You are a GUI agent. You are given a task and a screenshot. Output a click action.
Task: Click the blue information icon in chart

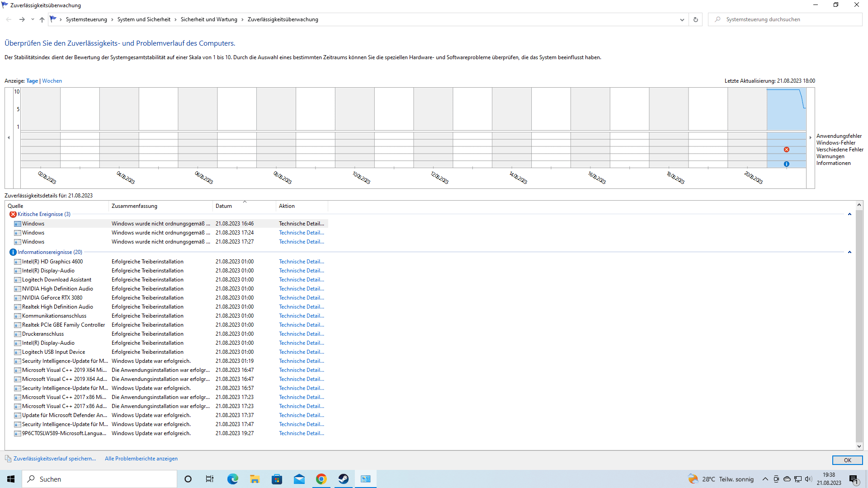787,164
